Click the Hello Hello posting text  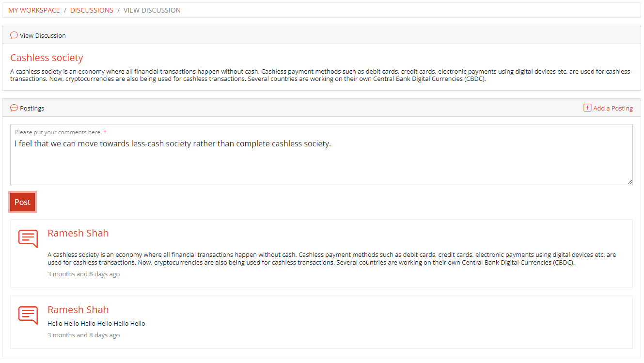(x=96, y=324)
